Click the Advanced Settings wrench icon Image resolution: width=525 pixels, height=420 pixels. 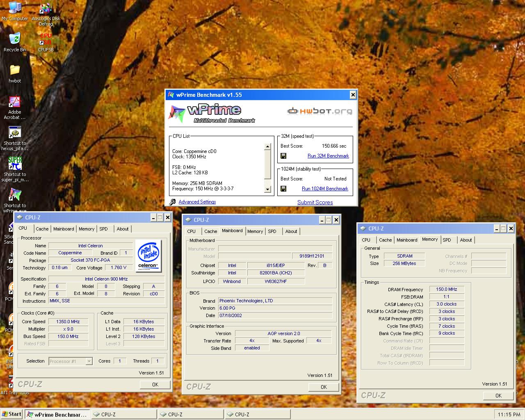pos(172,202)
